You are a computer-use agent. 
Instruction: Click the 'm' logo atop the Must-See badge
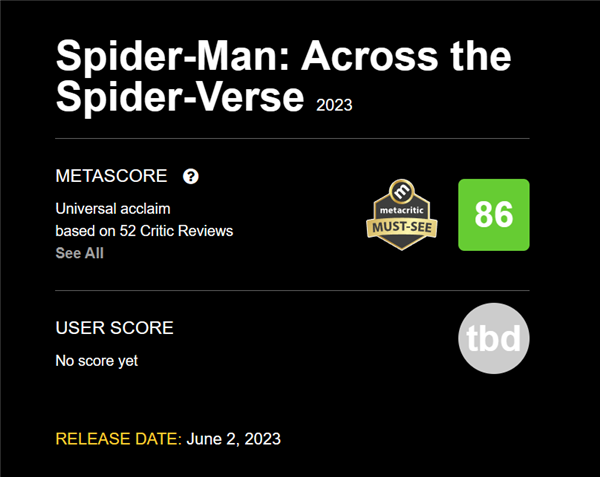click(402, 190)
